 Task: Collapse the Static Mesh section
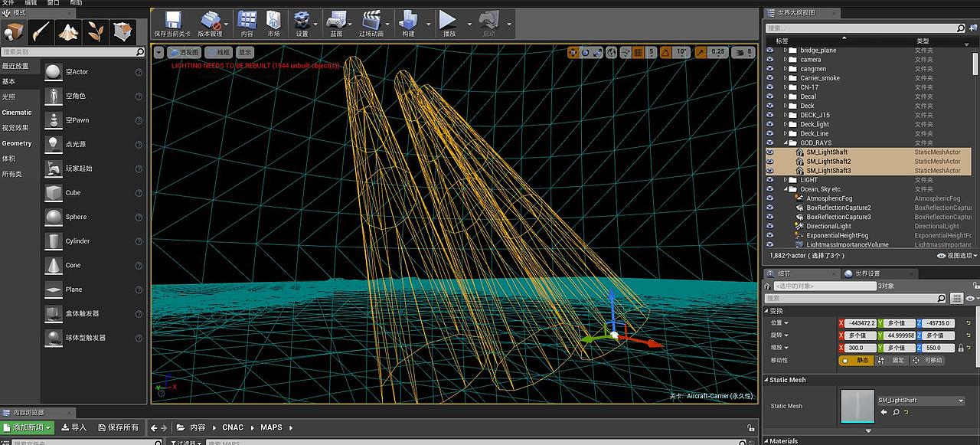click(766, 380)
